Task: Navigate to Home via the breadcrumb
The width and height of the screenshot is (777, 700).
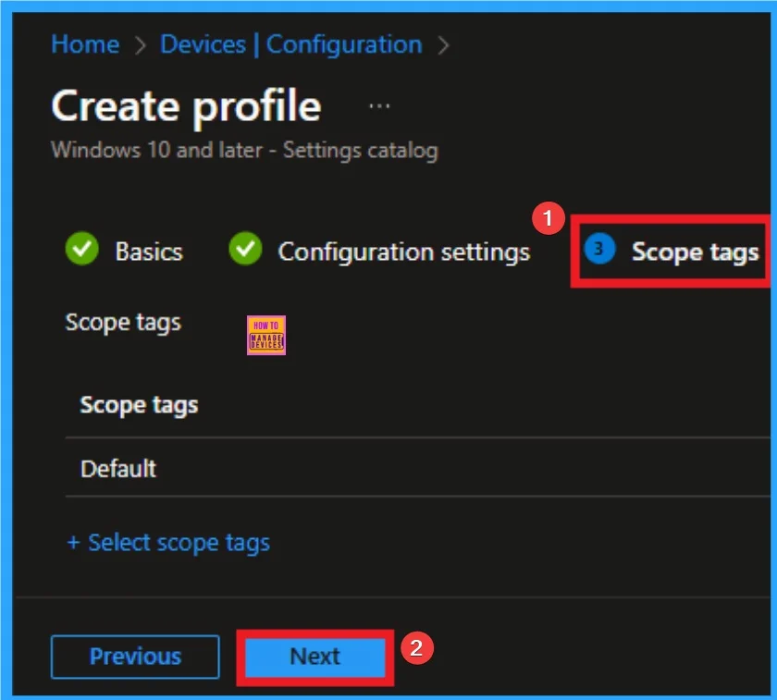Action: coord(84,43)
